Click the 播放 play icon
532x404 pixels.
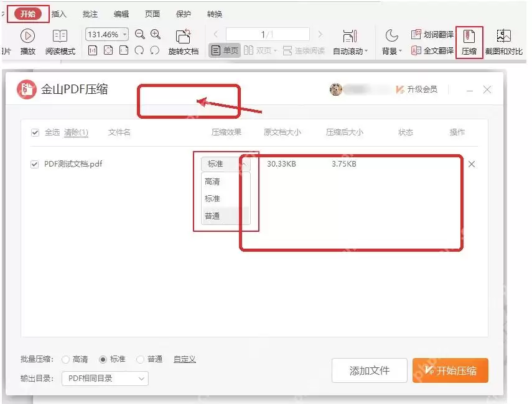[28, 35]
